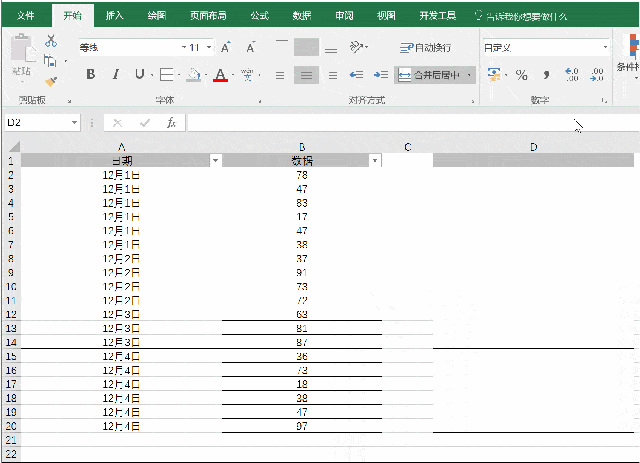Open the font size dropdown

[209, 47]
